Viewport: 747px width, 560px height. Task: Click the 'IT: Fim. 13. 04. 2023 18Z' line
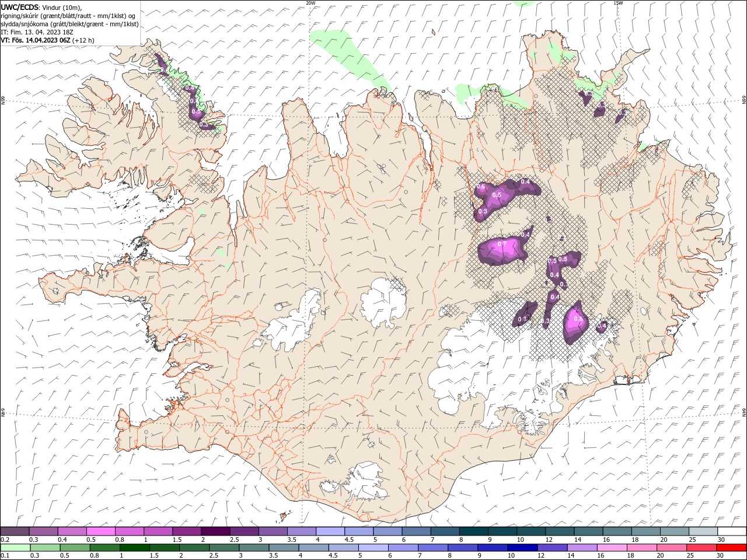click(x=36, y=32)
